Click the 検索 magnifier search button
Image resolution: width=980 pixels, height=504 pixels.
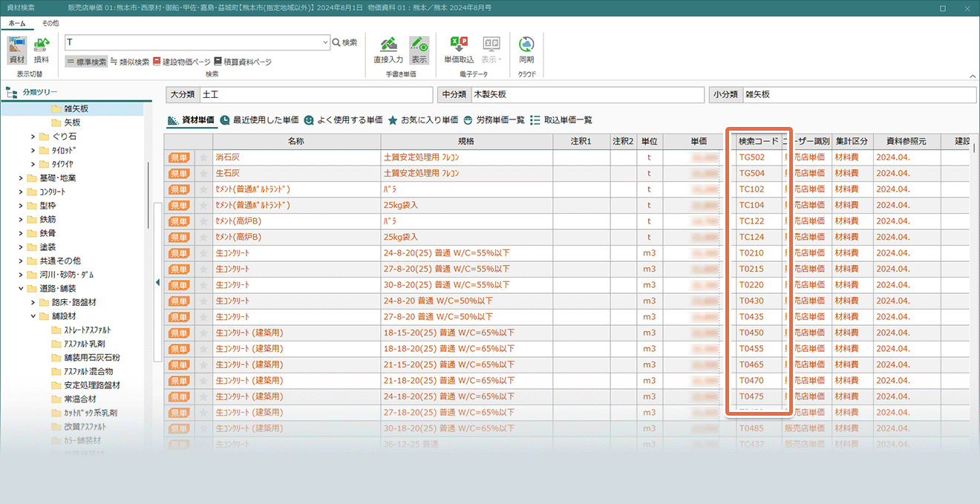click(x=344, y=43)
